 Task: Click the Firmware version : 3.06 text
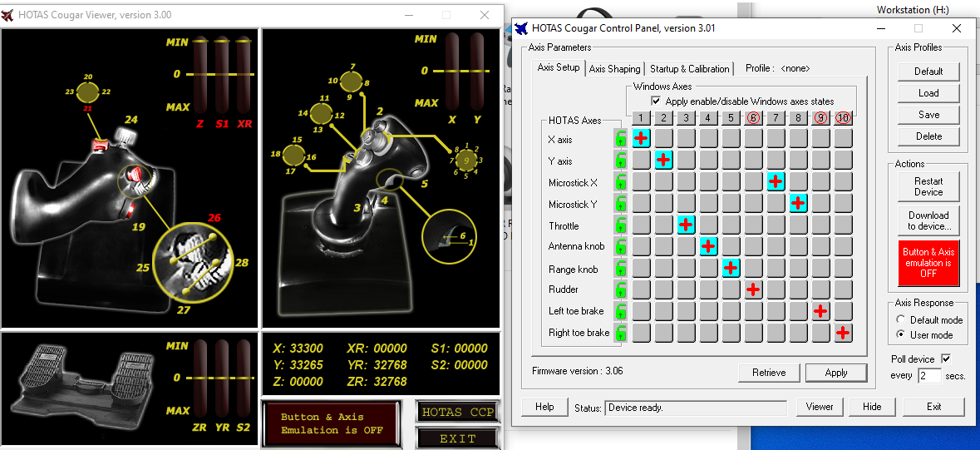coord(577,370)
